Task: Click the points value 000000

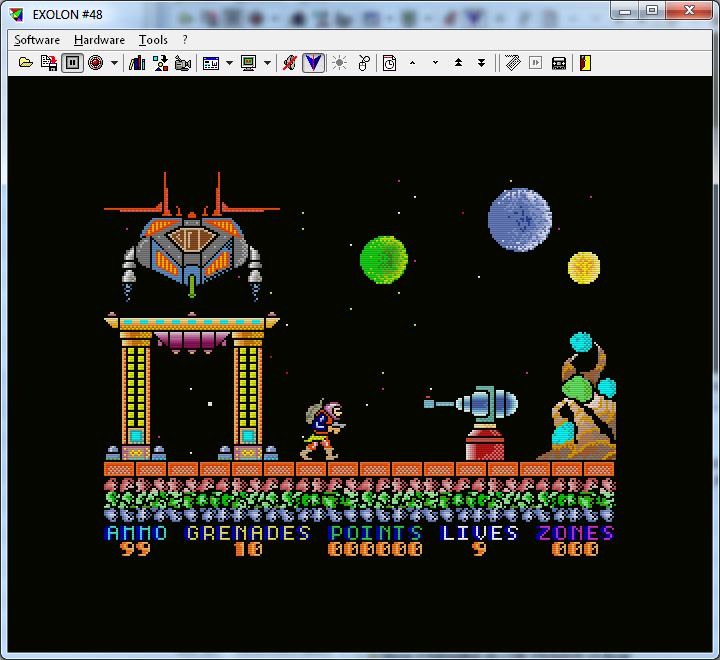Action: coord(375,549)
